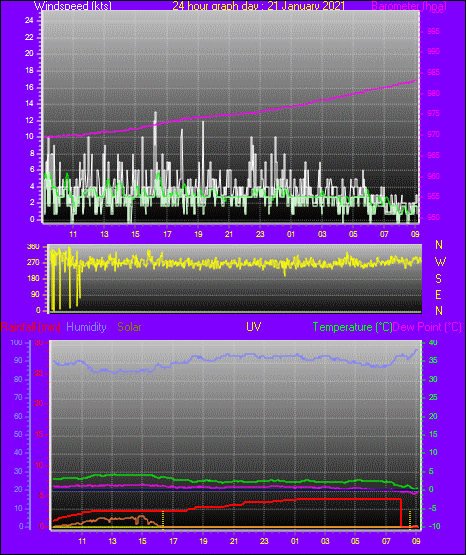
Task: Select the Humidity legend label
Action: pyautogui.click(x=86, y=327)
